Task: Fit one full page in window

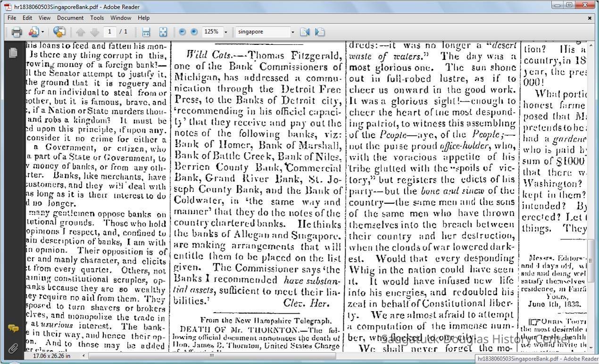Action: pyautogui.click(x=163, y=32)
